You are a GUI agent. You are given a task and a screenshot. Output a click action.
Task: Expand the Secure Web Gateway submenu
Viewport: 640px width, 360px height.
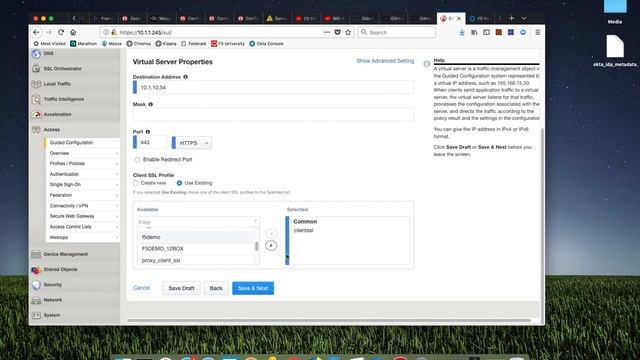pos(116,216)
